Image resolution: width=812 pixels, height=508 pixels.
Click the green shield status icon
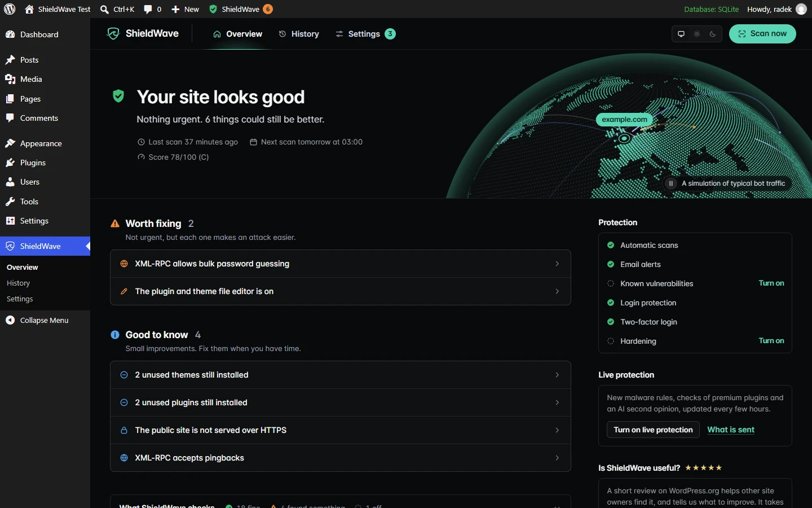coord(118,96)
